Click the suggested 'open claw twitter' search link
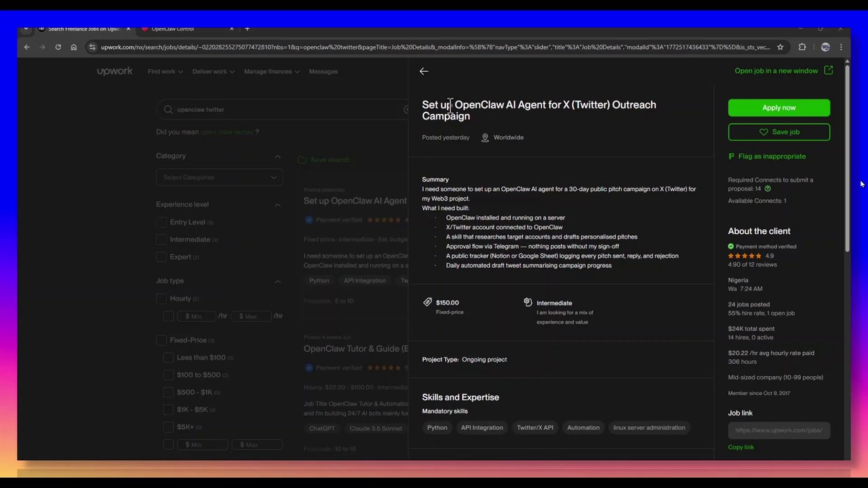Screen dimensions: 868x488 tap(226, 132)
